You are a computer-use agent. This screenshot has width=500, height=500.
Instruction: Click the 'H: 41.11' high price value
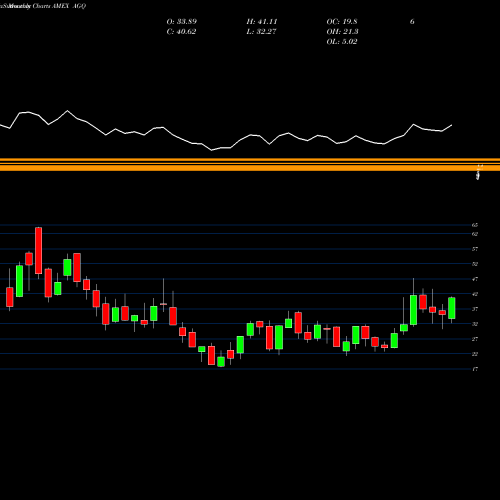click(x=262, y=22)
